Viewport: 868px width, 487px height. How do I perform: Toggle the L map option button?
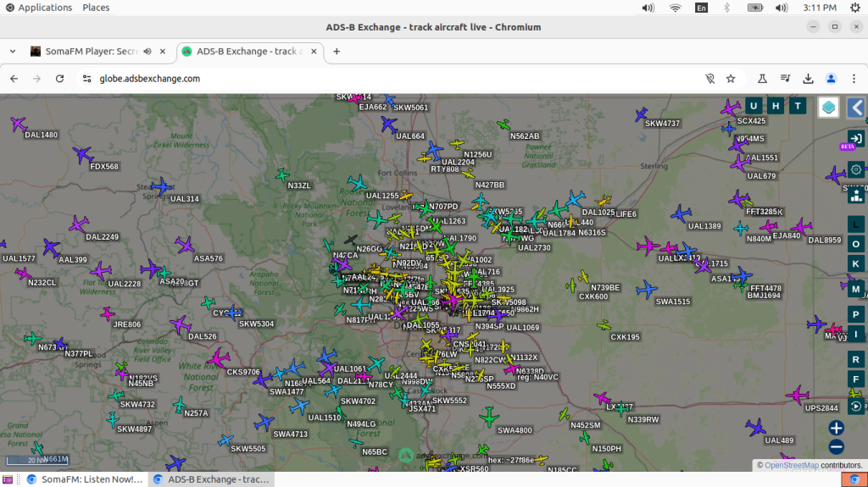[856, 224]
